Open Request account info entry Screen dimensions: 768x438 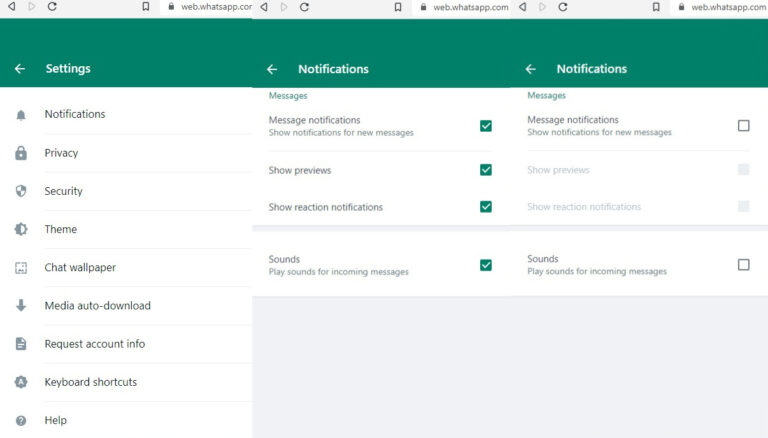pyautogui.click(x=126, y=344)
